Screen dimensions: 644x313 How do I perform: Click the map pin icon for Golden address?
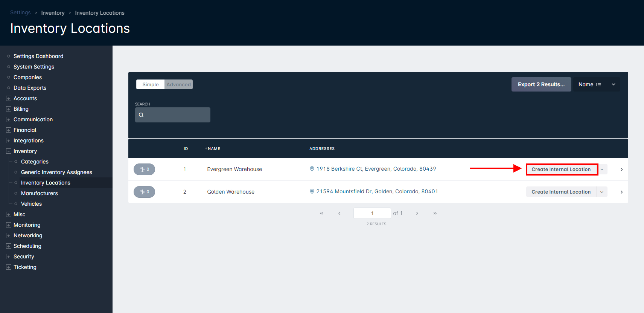tap(312, 191)
